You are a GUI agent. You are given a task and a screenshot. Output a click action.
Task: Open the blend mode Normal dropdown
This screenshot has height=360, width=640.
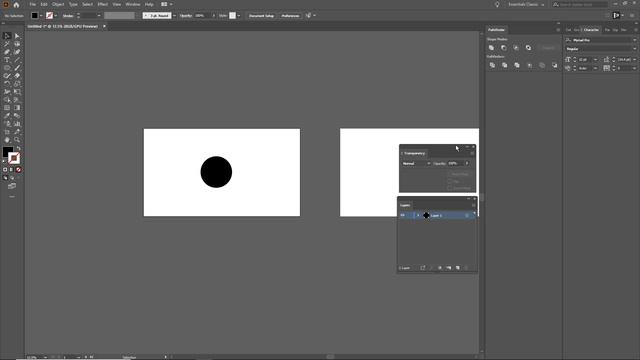tap(416, 164)
